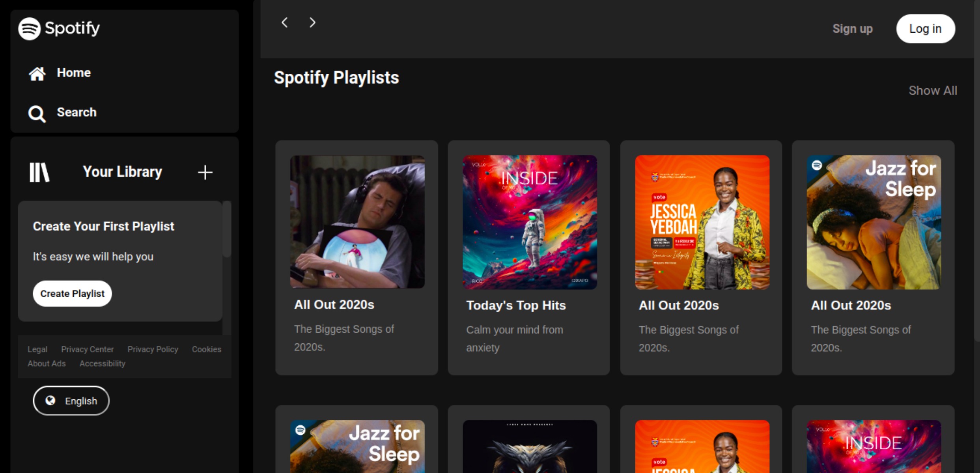Open the Today's Top Hits cover

pos(529,222)
